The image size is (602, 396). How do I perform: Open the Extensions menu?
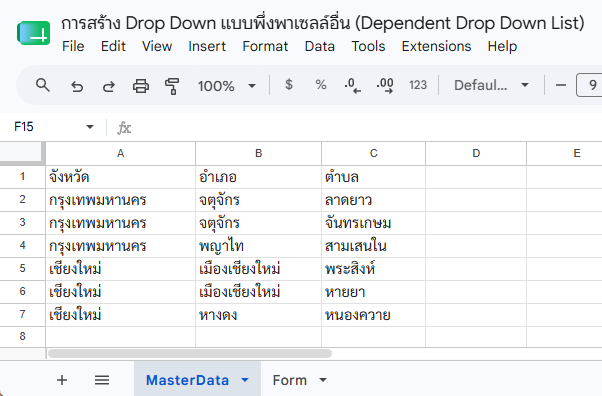pyautogui.click(x=437, y=46)
